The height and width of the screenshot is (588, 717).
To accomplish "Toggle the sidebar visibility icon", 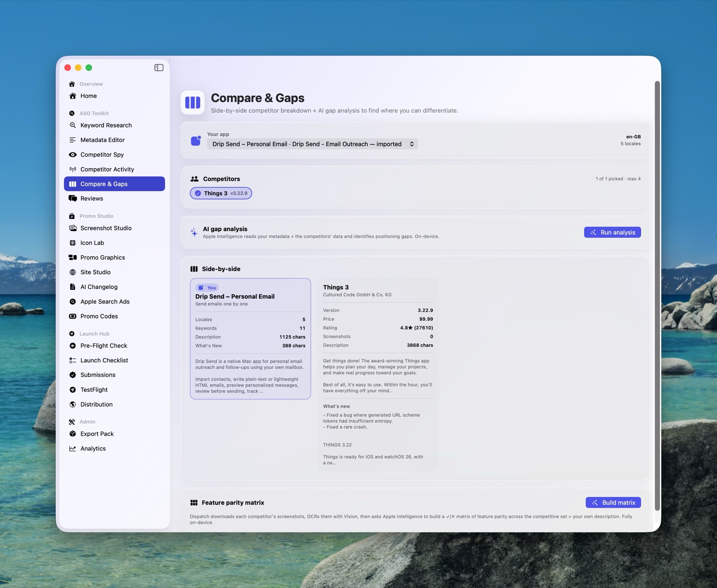I will 159,68.
